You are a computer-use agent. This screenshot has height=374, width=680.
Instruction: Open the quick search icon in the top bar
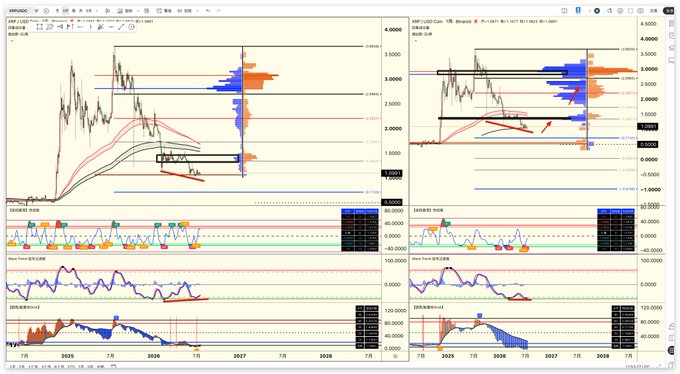click(x=609, y=11)
